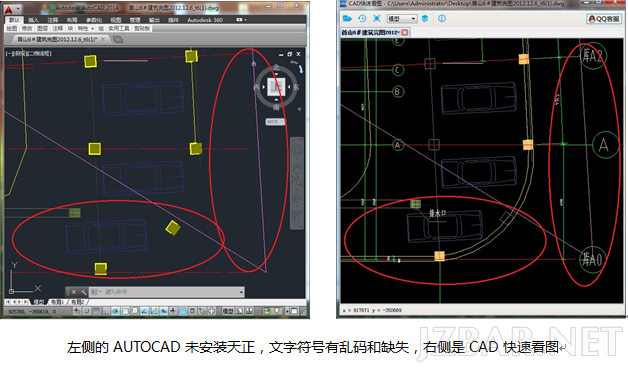Expand the command line history arrow

241,292
